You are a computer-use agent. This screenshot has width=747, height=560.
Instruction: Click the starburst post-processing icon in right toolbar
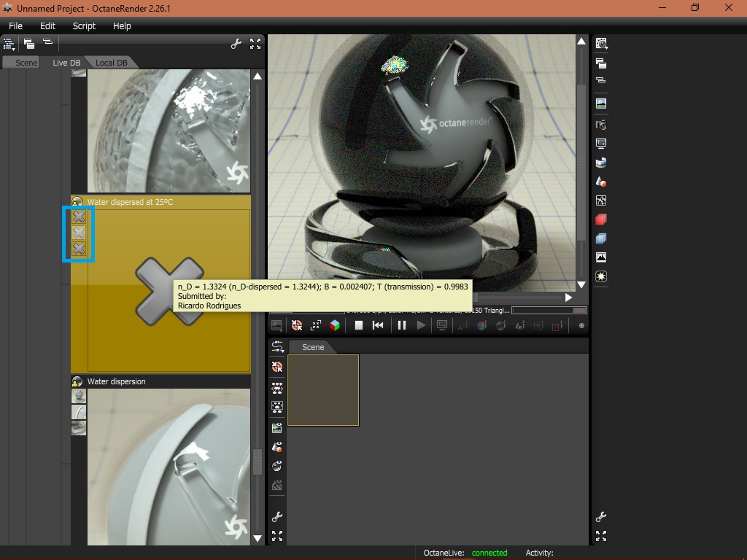pyautogui.click(x=601, y=276)
